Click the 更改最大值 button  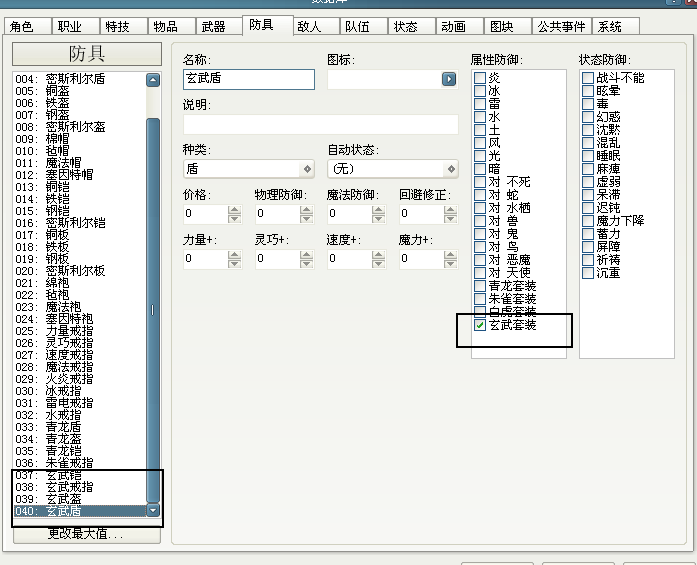87,534
